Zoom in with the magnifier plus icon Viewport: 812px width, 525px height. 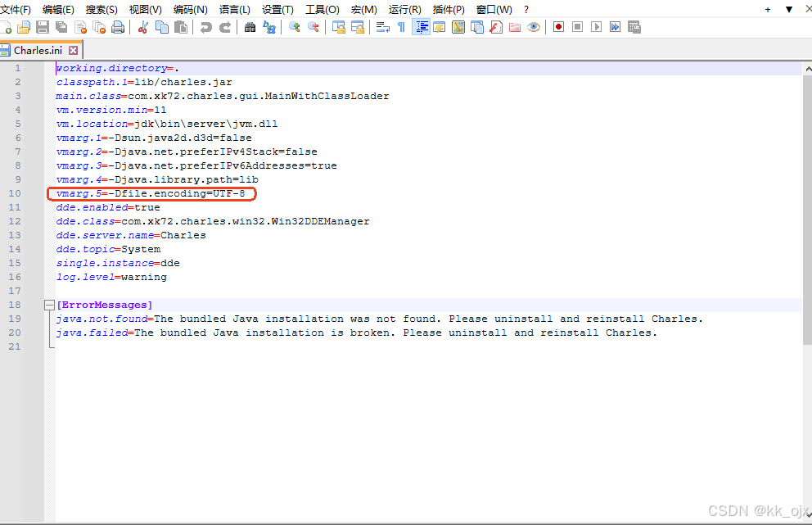(295, 28)
